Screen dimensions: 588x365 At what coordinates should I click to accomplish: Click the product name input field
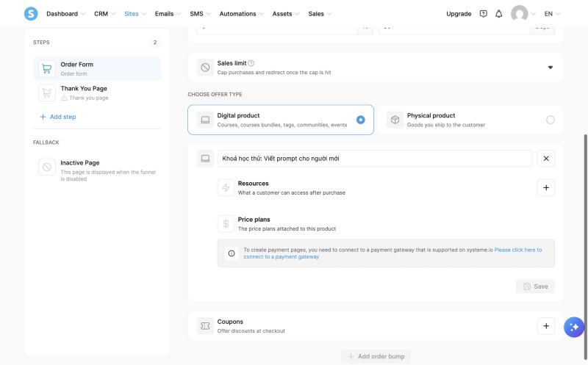tap(375, 159)
